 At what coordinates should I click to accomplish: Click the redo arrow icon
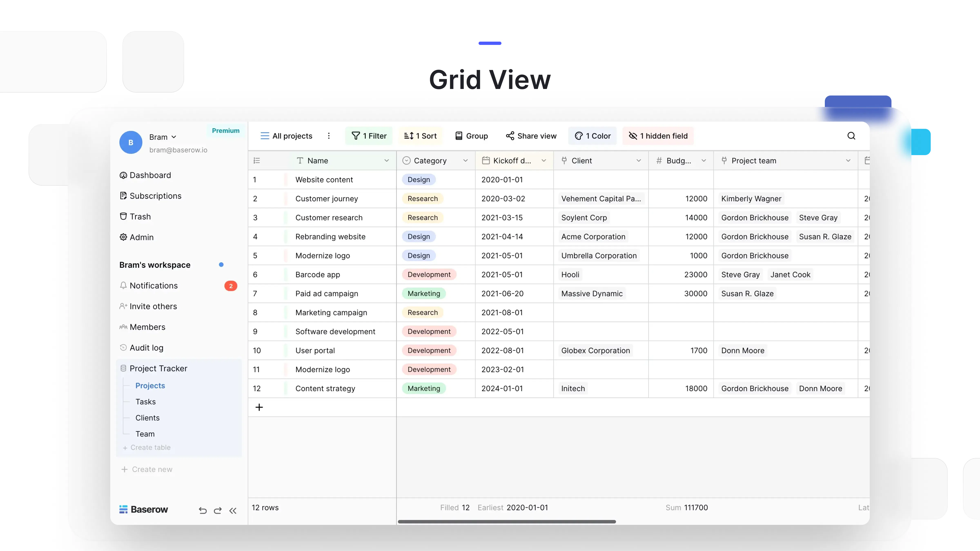pos(218,510)
